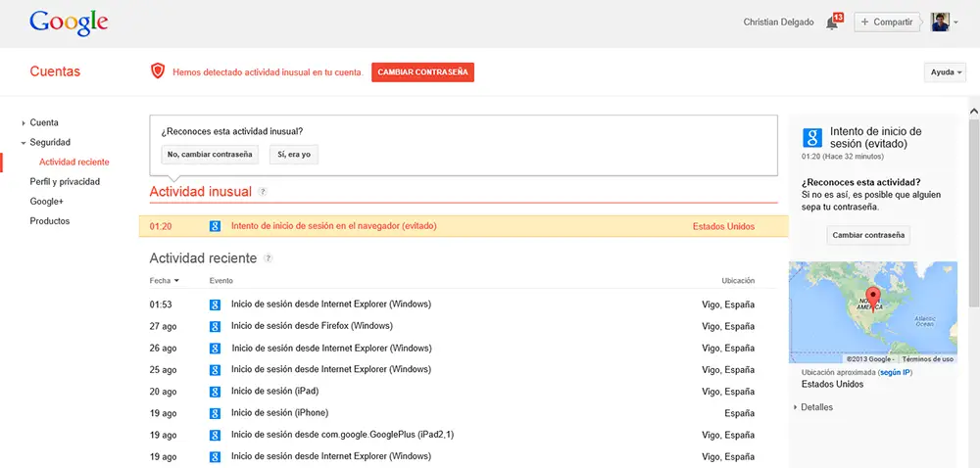Select Actividad reciente in the sidebar

(74, 162)
